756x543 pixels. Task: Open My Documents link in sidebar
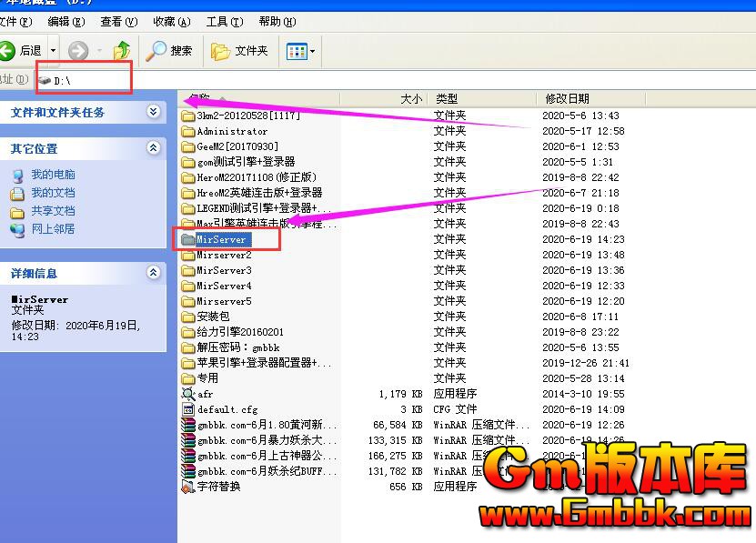point(53,193)
